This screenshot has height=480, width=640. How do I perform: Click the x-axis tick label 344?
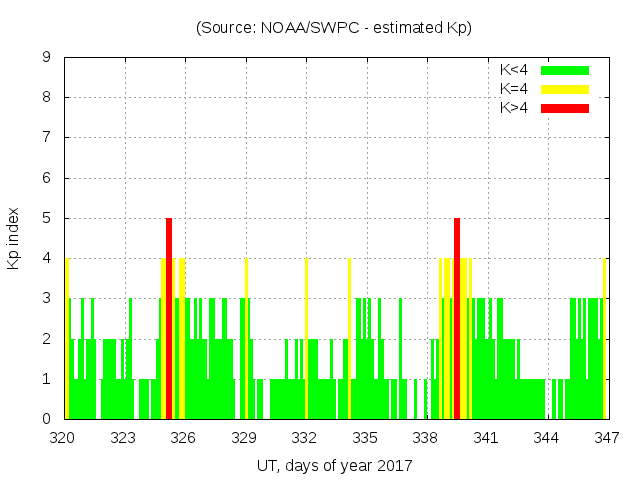coord(546,437)
